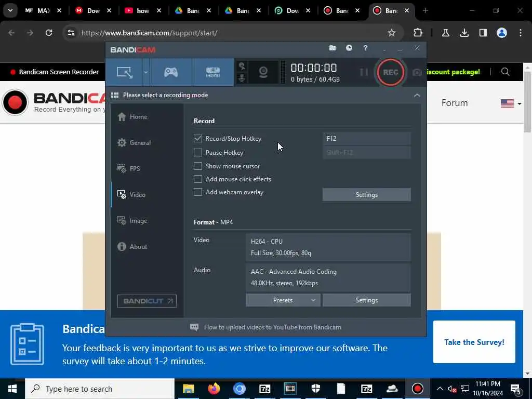Click the grid icon next to 'Please select a recording mode'
Screen dimensions: 532x399
point(115,95)
